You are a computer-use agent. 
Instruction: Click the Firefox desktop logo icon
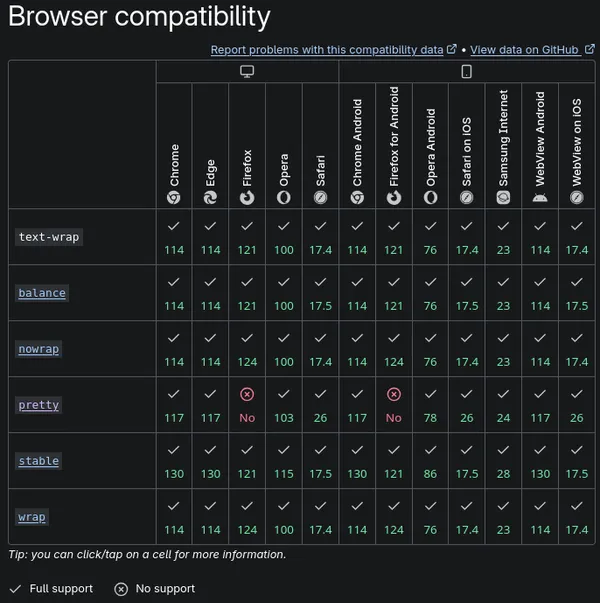[x=247, y=198]
